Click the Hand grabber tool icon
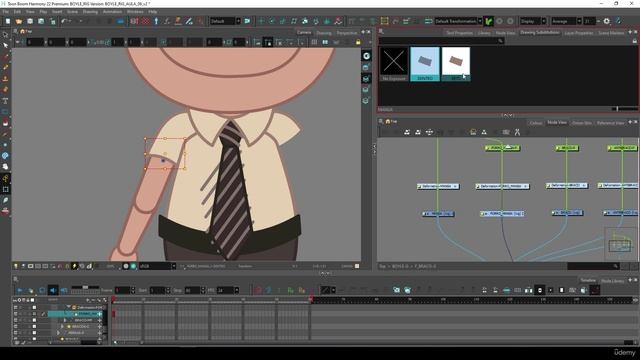The width and height of the screenshot is (640, 360). point(5,167)
